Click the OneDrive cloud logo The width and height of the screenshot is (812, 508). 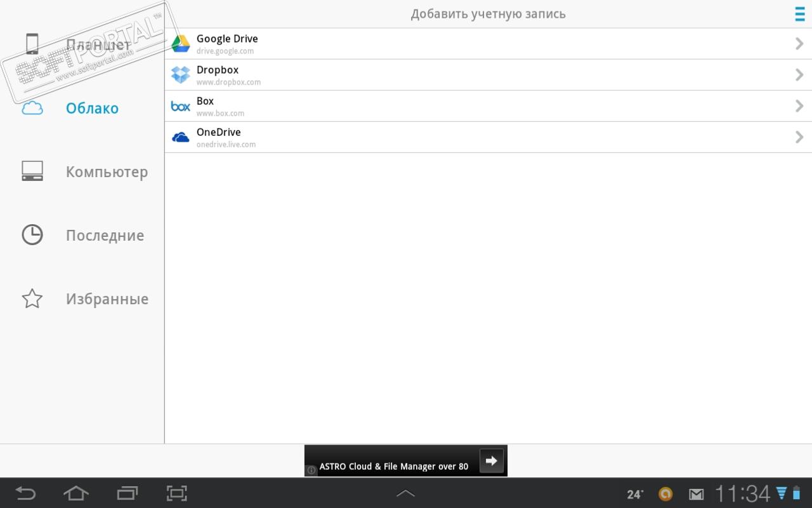181,137
